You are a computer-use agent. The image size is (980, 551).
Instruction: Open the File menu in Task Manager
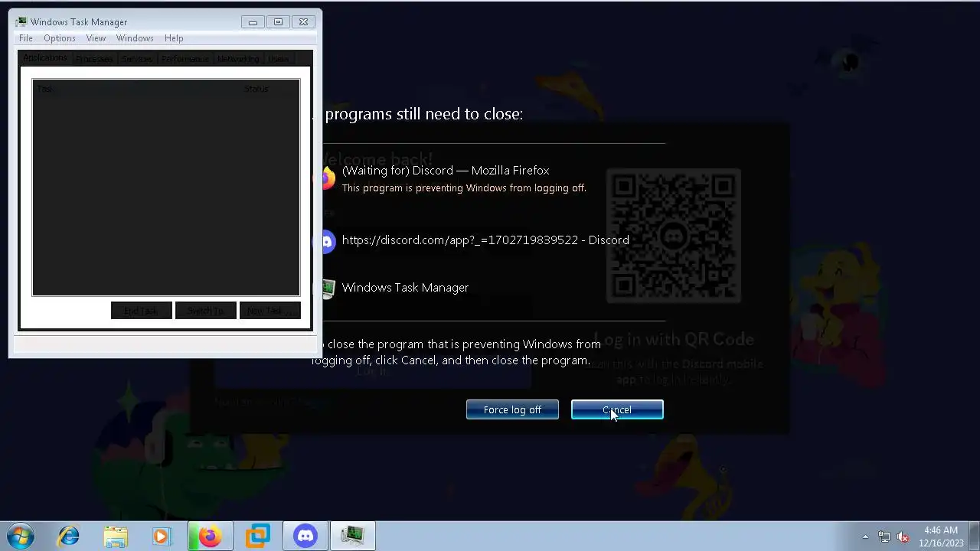(26, 38)
